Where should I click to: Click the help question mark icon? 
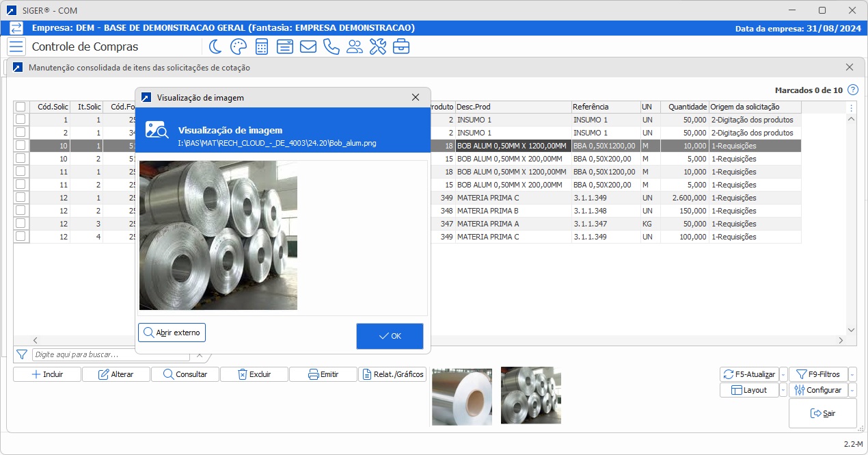click(852, 90)
